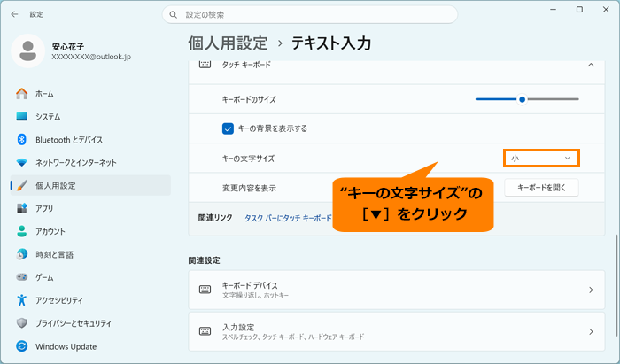Maximize the 設定 window
This screenshot has height=364, width=620.
coord(579,10)
